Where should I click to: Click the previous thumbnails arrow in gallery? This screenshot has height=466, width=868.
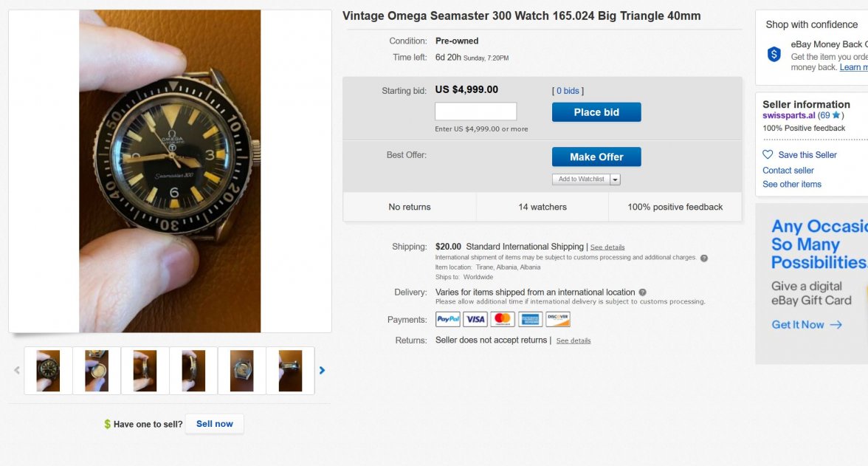[17, 371]
